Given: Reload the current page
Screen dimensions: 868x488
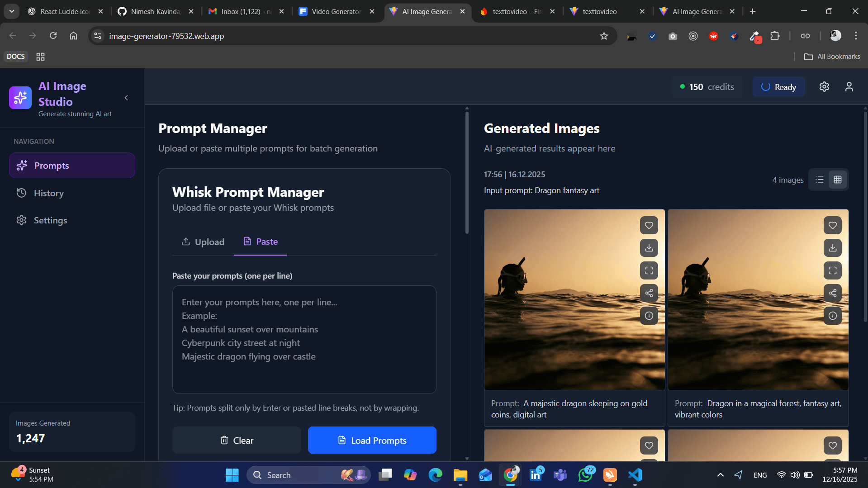Looking at the screenshot, I should pos(53,36).
